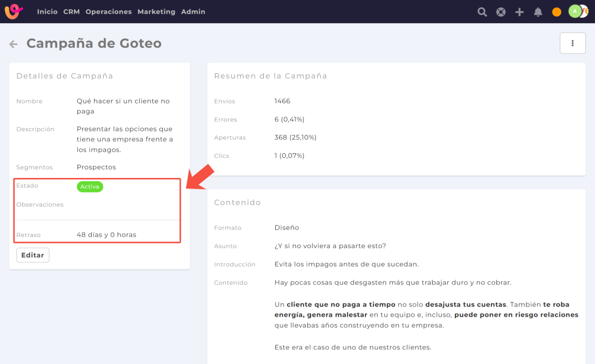Expand the Operaciones menu
The width and height of the screenshot is (595, 364).
108,12
